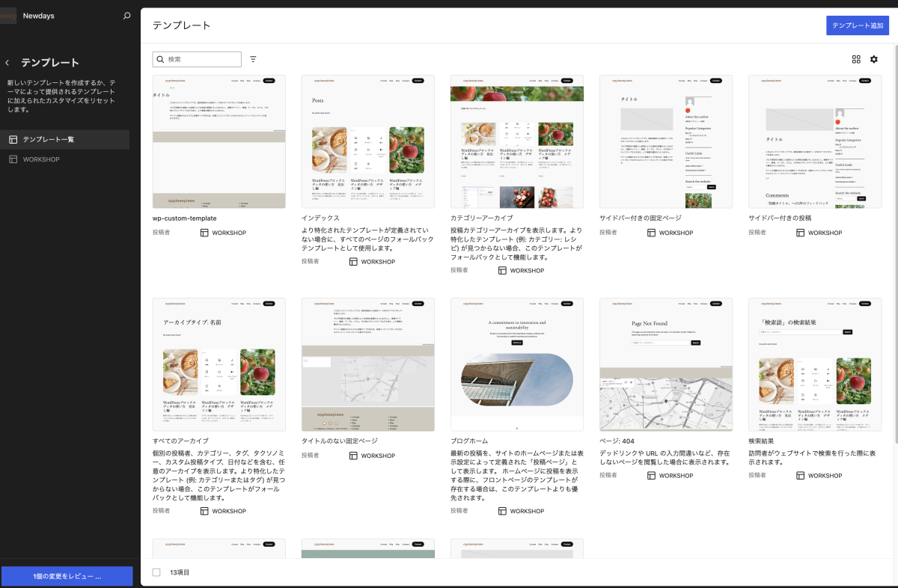The width and height of the screenshot is (898, 588).
Task: Open the すべてのアーカイブ title
Action: coord(180,441)
